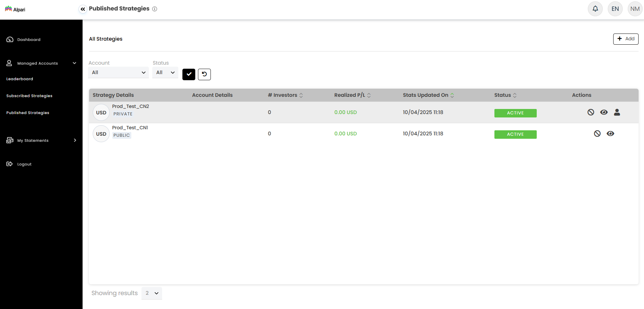Open Managed Accounts menu item
This screenshot has width=644, height=309.
(x=38, y=63)
